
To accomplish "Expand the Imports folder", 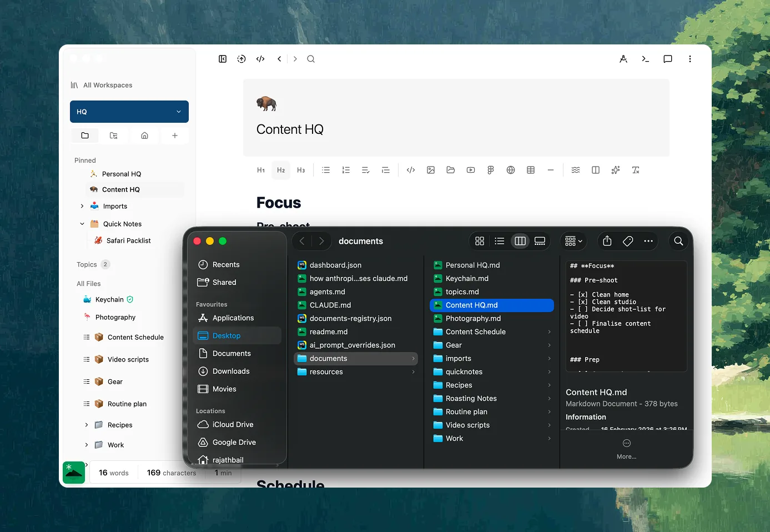I will (x=82, y=206).
